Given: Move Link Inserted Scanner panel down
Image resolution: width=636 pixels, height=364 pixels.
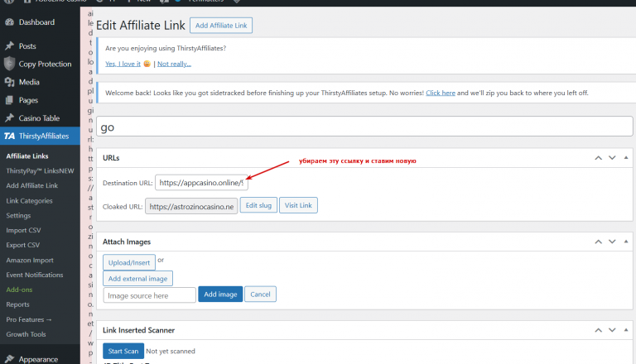Looking at the screenshot, I should click(x=612, y=330).
